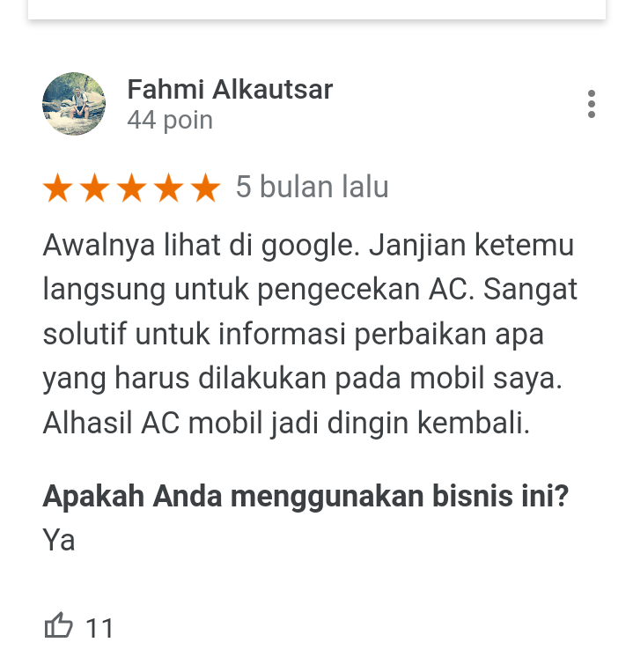Like the review with thumbs-up icon
The image size is (633, 672).
[x=58, y=625]
